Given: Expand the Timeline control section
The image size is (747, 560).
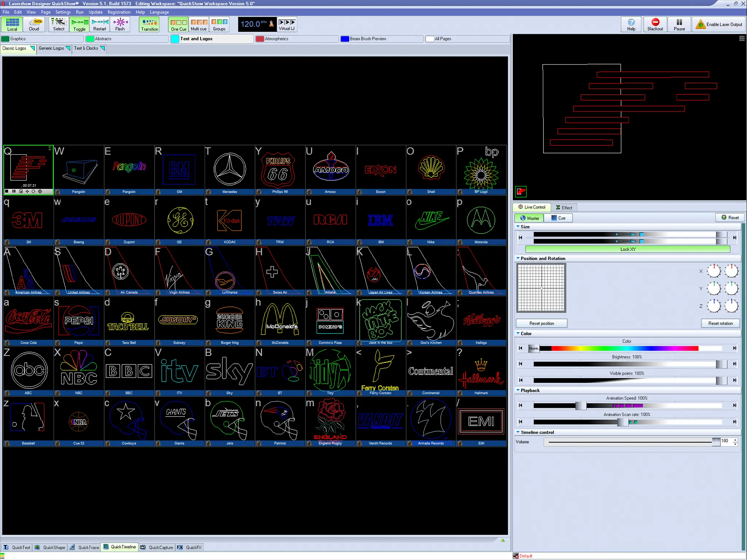Looking at the screenshot, I should pyautogui.click(x=518, y=432).
